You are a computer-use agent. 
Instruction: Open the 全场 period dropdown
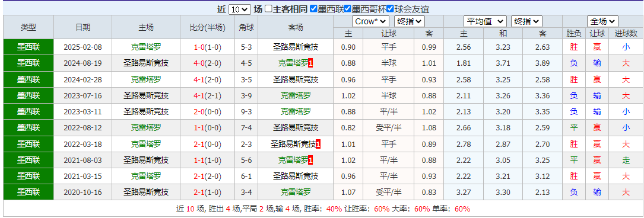tap(603, 21)
